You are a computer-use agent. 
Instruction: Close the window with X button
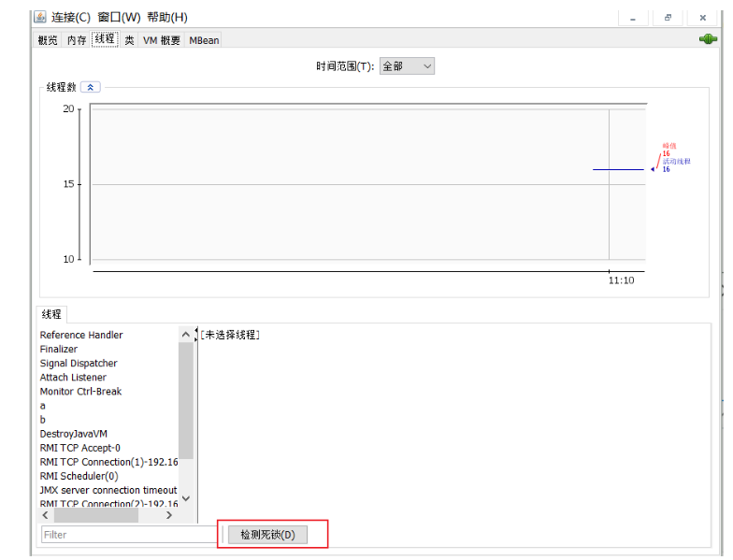[x=703, y=18]
